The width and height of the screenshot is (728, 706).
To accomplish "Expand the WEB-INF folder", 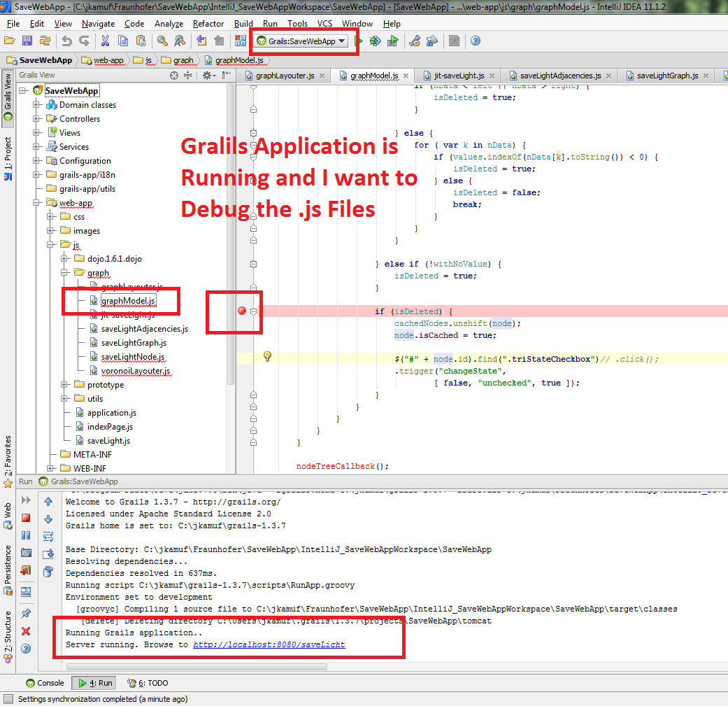I will (50, 468).
